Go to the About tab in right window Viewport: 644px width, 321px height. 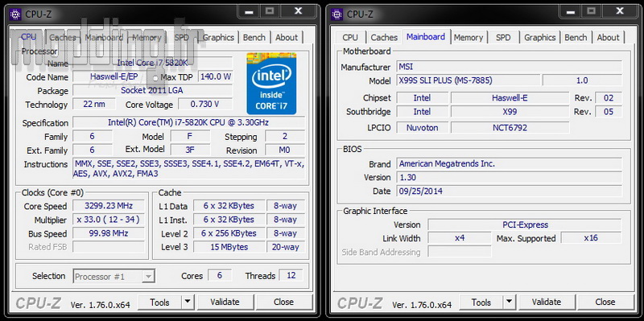pyautogui.click(x=608, y=37)
